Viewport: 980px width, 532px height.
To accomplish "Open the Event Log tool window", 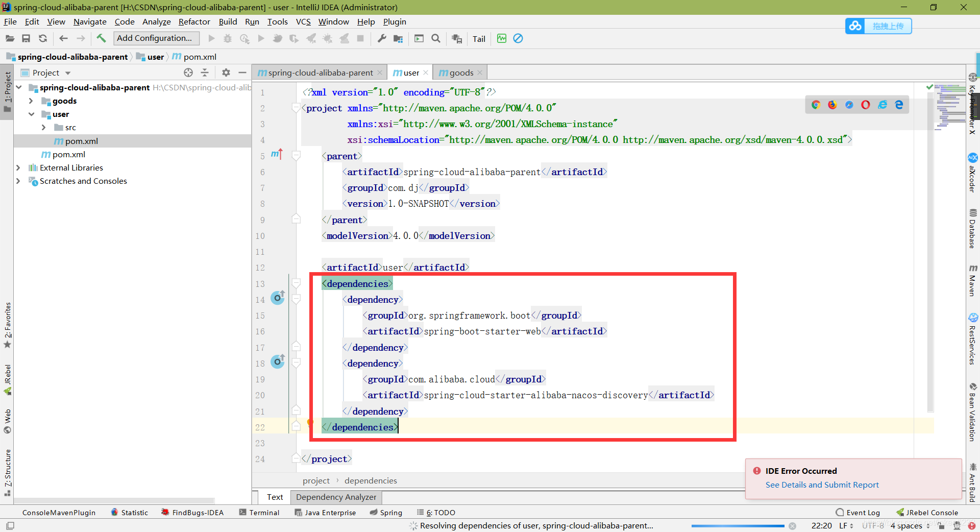I will [857, 512].
